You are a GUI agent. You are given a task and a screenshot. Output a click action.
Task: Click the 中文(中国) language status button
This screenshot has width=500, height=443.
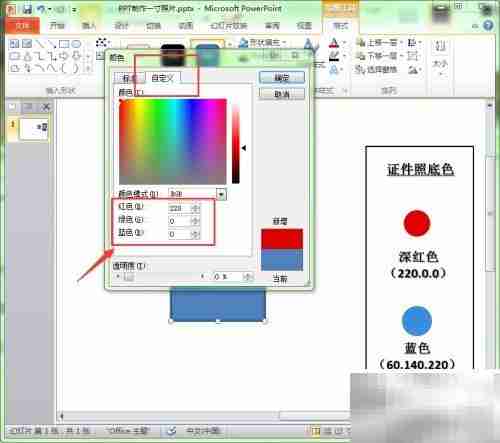pos(203,431)
